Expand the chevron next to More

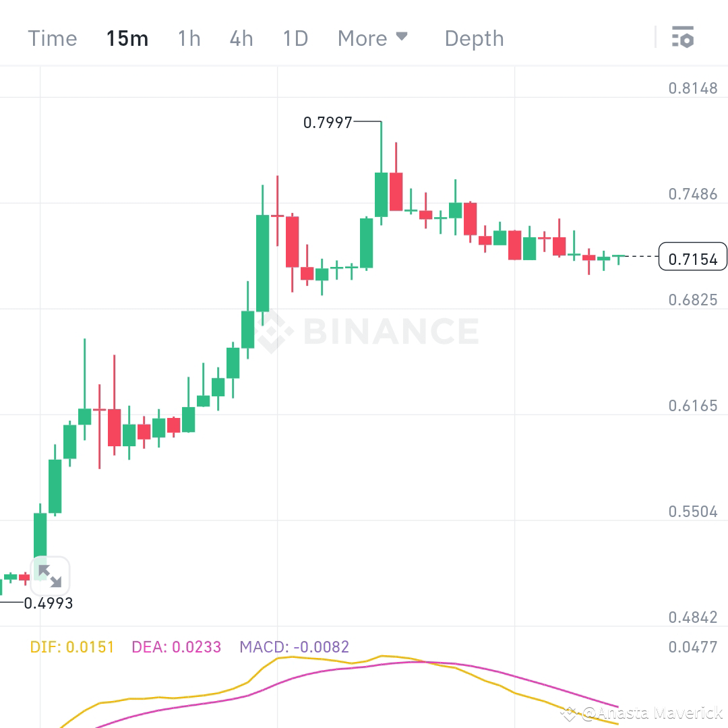pos(402,37)
